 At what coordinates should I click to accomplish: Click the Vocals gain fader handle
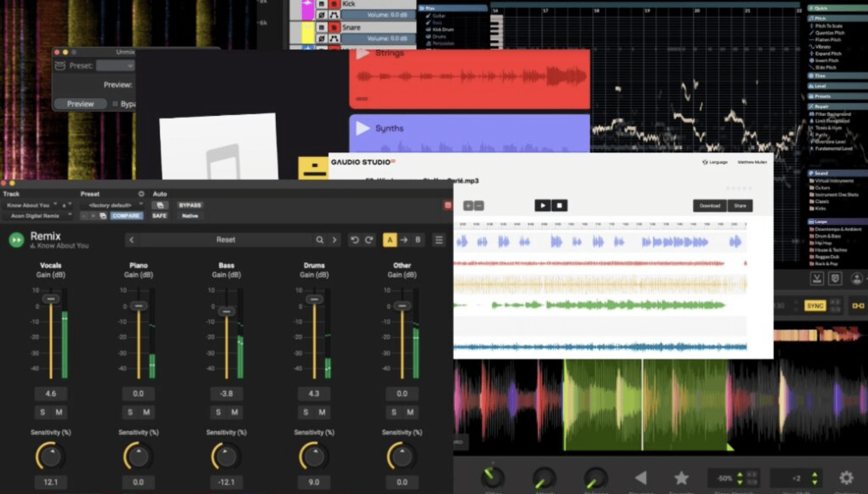pos(50,298)
